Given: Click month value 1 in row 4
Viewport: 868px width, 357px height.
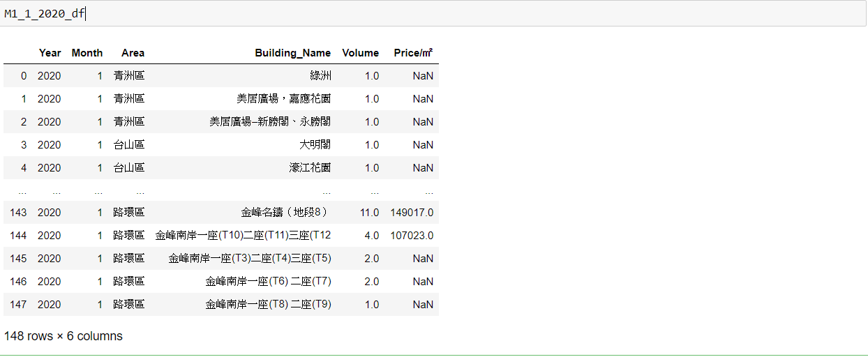Looking at the screenshot, I should 99,168.
